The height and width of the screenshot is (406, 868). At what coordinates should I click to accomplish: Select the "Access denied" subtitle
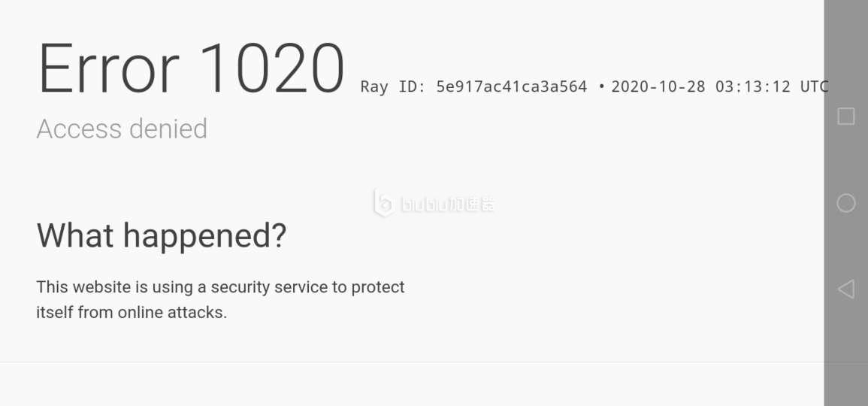point(122,129)
